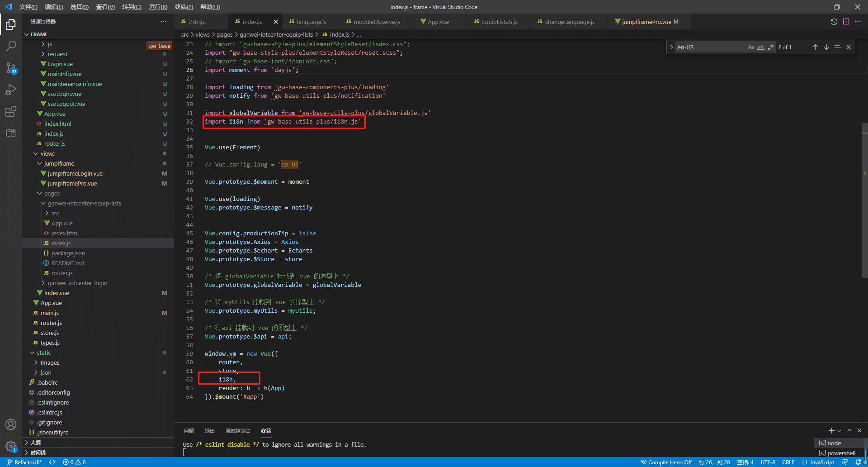868x467 pixels.
Task: Open the 终端 menu in menu bar
Action: click(x=184, y=7)
